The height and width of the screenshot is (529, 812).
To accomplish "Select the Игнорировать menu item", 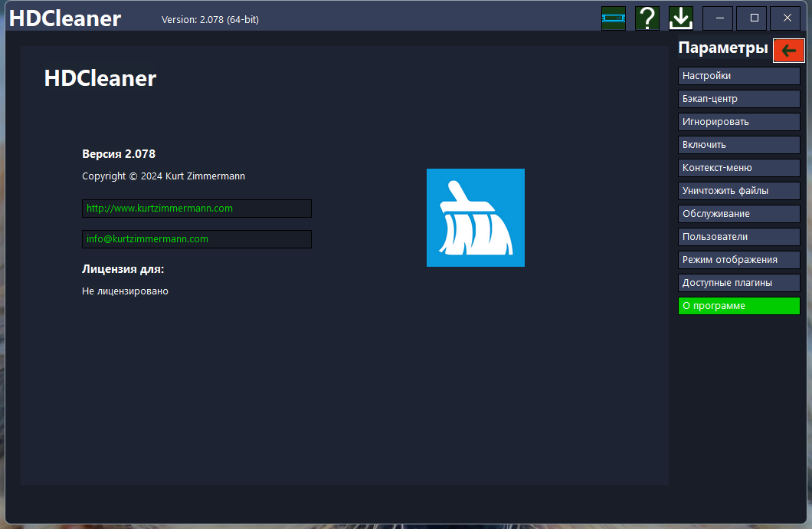I will [738, 122].
